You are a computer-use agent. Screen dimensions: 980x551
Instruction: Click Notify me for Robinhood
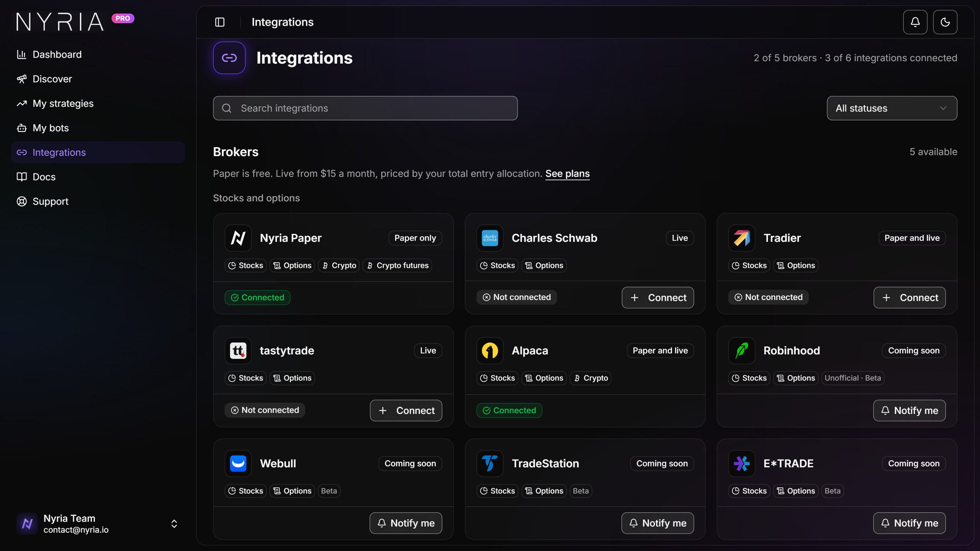click(910, 411)
